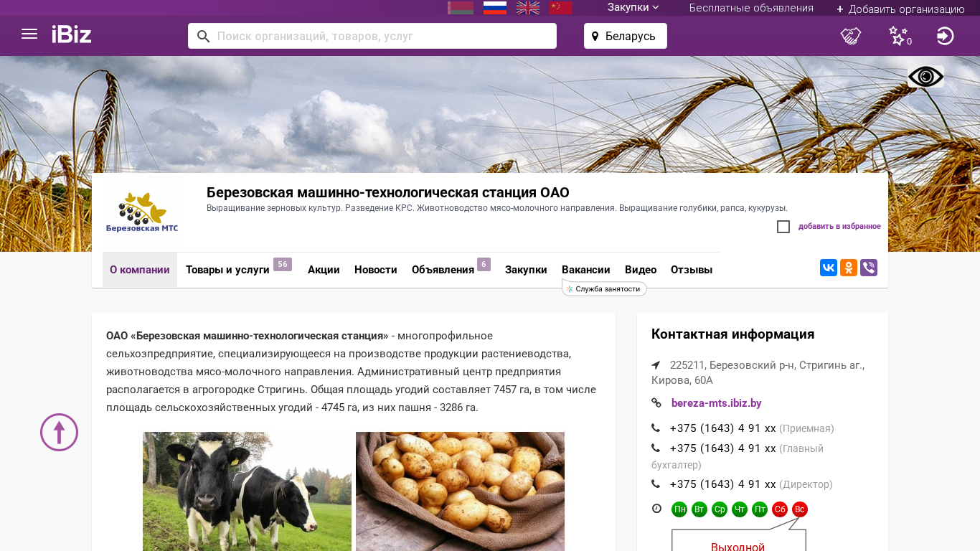Open the potatoes sack photo thumbnail
Viewport: 980px width, 551px height.
point(460,491)
